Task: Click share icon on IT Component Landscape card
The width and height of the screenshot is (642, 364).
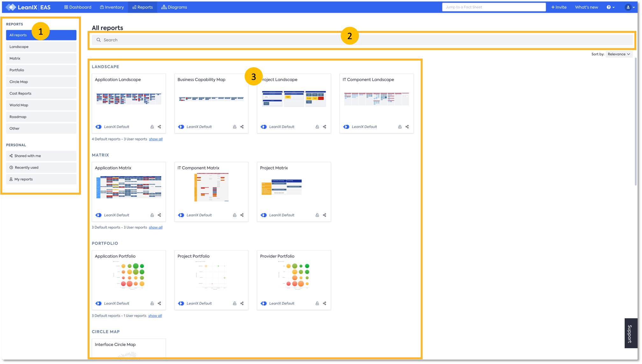Action: (x=407, y=127)
